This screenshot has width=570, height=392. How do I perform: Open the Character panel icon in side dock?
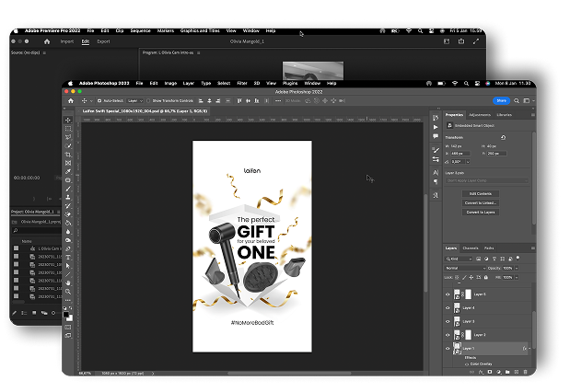pyautogui.click(x=436, y=173)
